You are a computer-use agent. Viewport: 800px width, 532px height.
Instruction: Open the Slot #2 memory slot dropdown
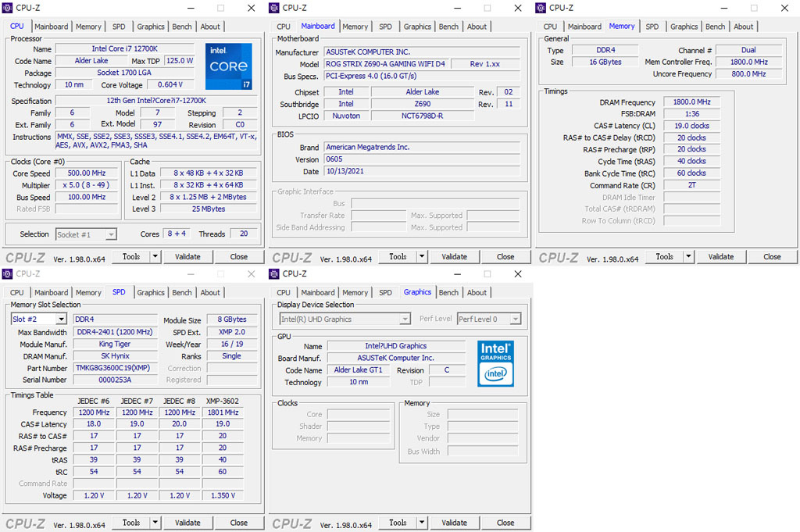pyautogui.click(x=61, y=320)
